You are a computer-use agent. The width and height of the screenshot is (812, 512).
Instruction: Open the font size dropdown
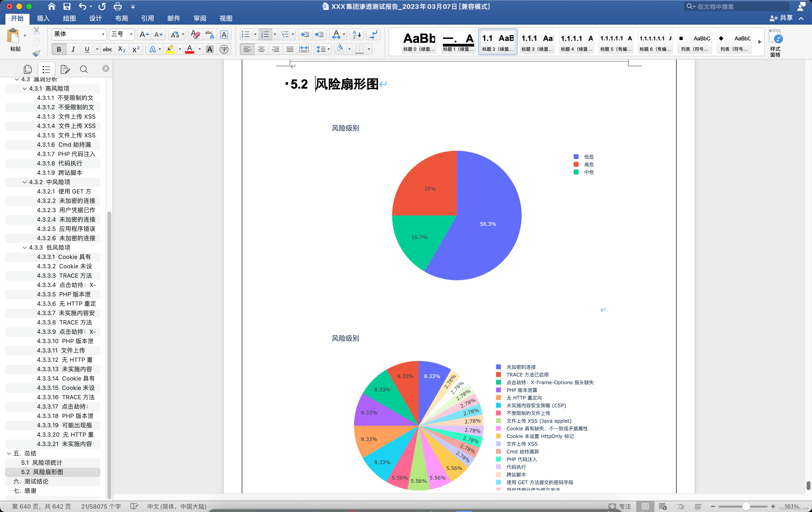(x=131, y=34)
